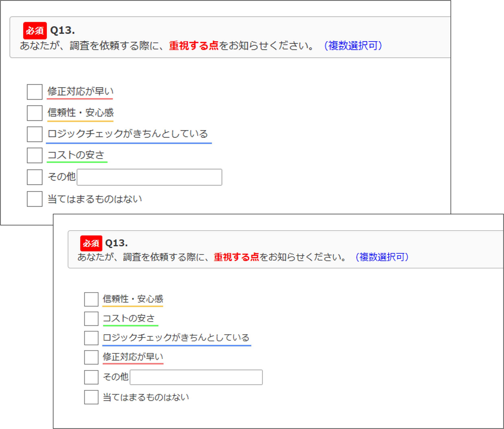
Task: Check 修正対応が早い in bottom survey
Action: pos(91,357)
